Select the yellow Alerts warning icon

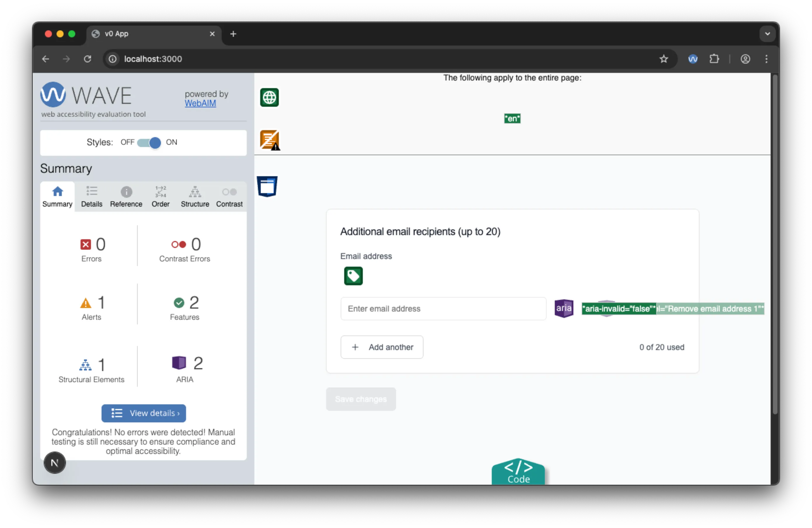click(x=86, y=303)
